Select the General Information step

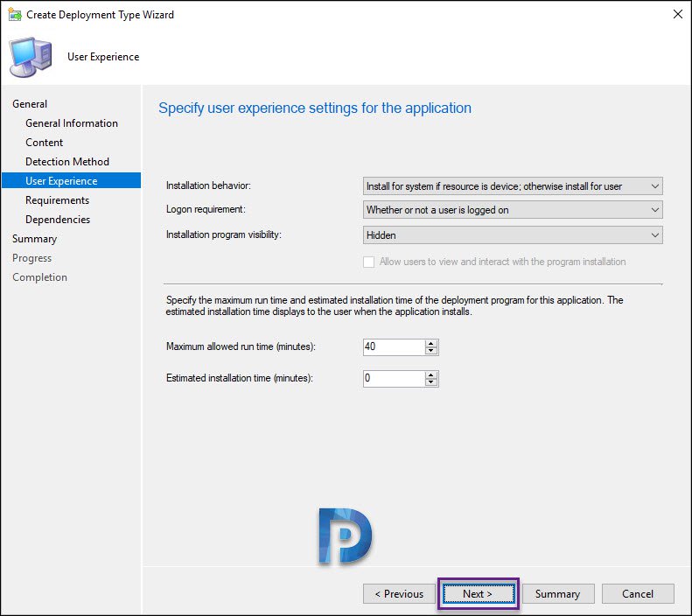click(72, 123)
